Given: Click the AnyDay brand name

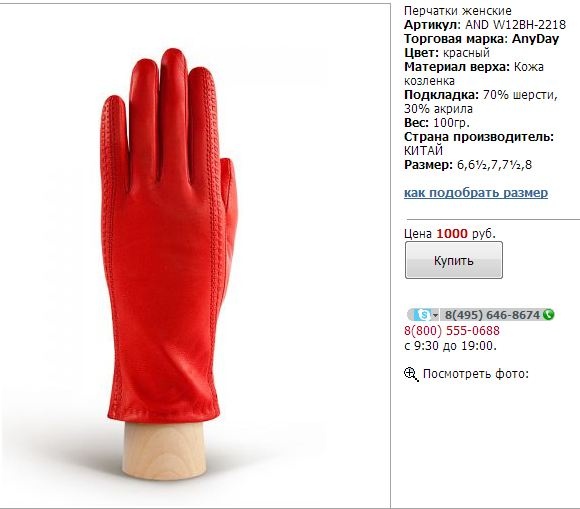Looking at the screenshot, I should (x=535, y=39).
